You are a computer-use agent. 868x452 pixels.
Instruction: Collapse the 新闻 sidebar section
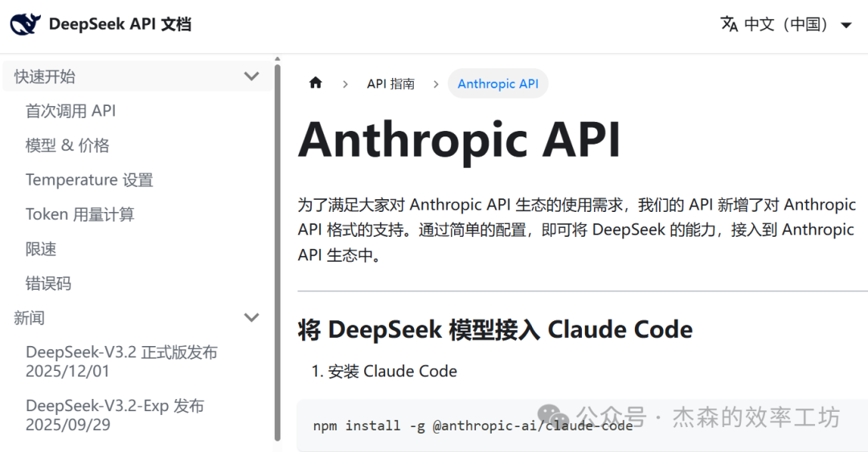click(252, 318)
